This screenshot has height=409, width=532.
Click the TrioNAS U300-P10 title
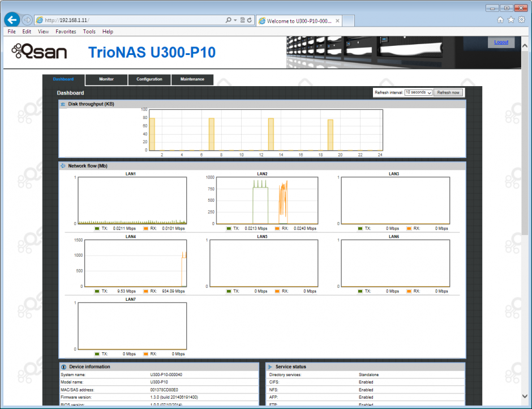pos(152,52)
